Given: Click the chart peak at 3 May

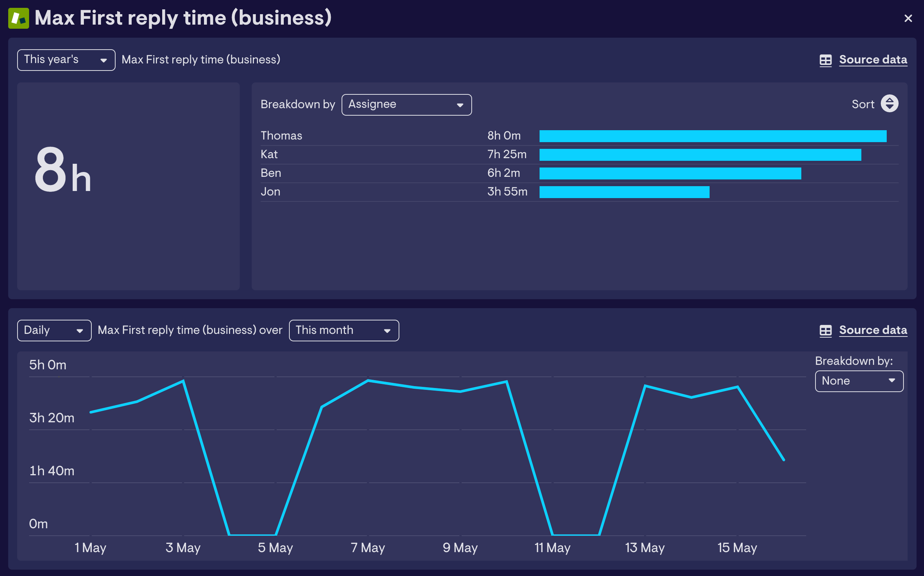Looking at the screenshot, I should click(183, 381).
